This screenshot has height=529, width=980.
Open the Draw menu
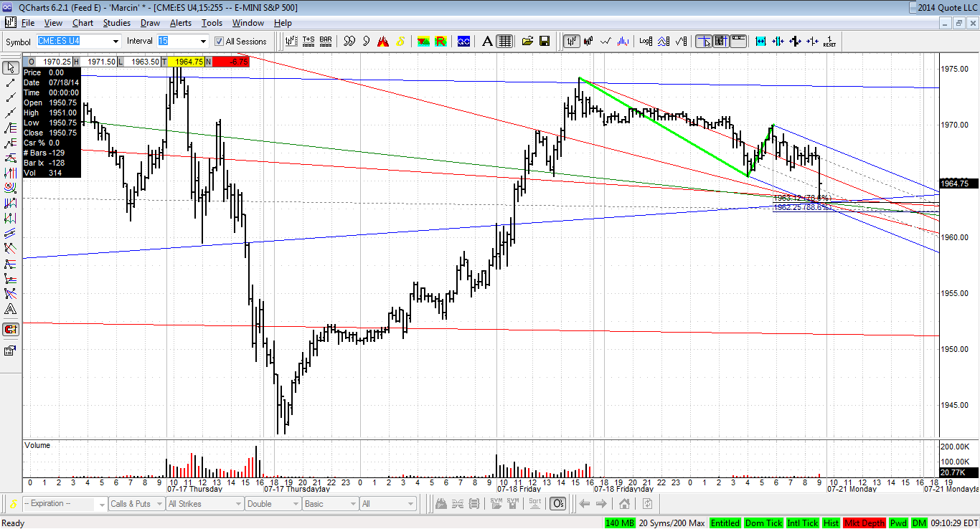150,23
